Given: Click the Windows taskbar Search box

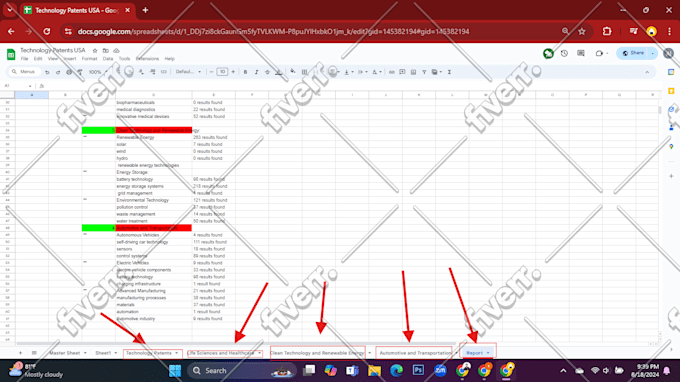Looking at the screenshot, I should (243, 371).
